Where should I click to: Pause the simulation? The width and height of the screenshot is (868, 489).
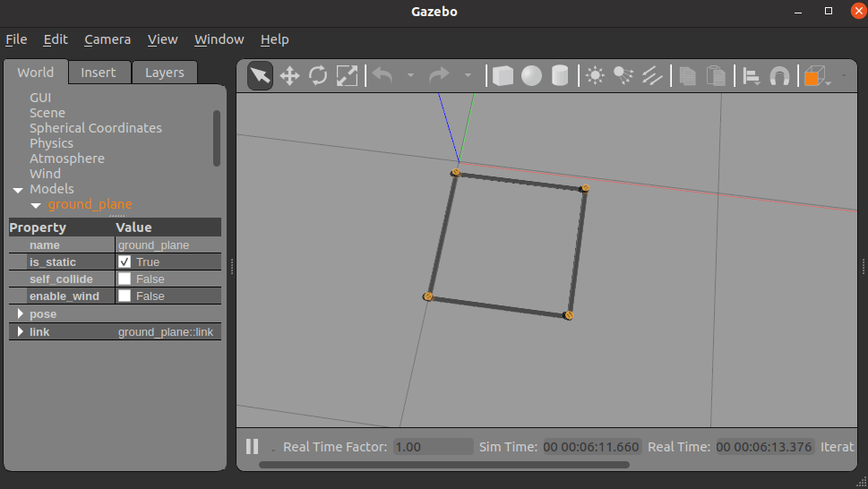tap(253, 446)
